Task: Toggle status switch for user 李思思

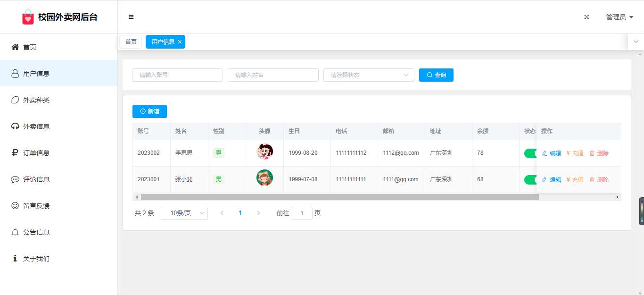Action: [530, 153]
